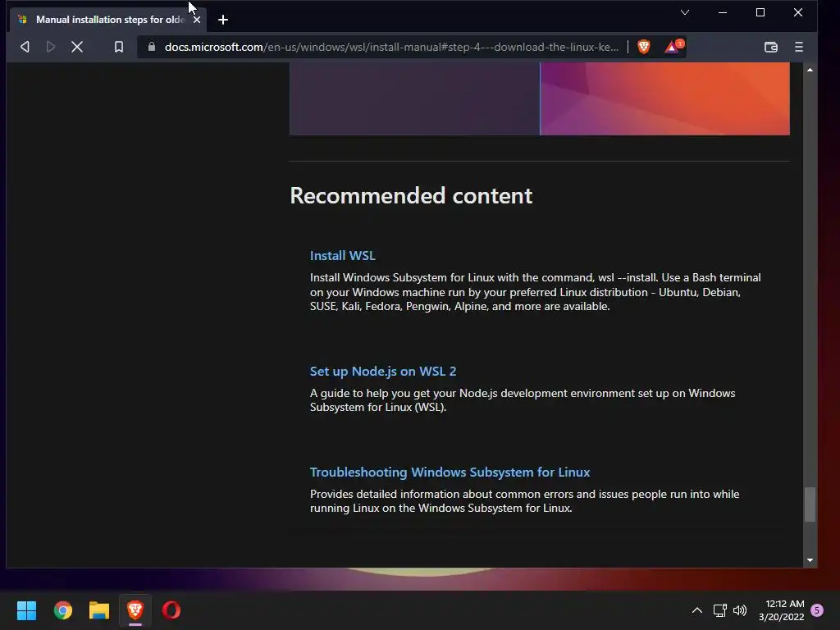The width and height of the screenshot is (840, 630).
Task: Open the Windows Start menu
Action: click(26, 610)
